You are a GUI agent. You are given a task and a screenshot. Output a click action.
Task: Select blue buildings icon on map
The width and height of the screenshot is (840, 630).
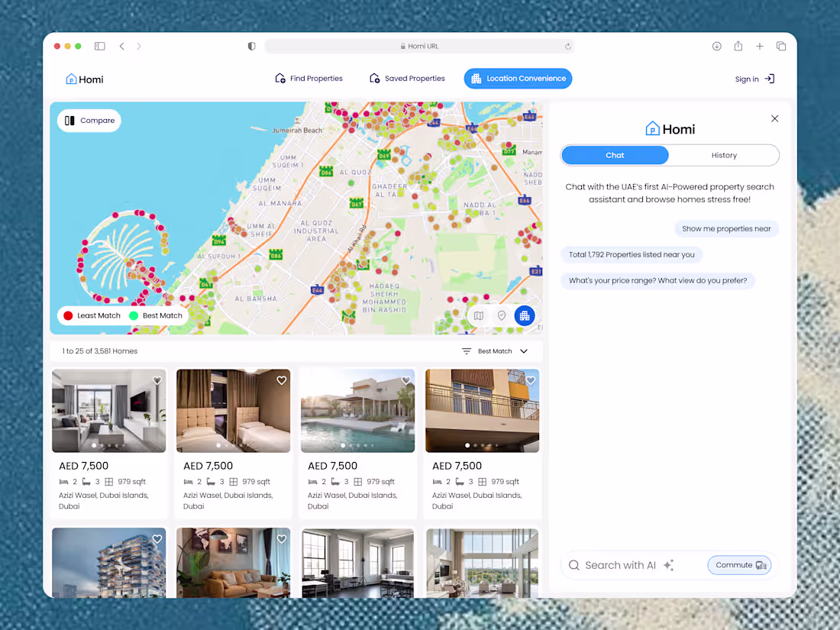pyautogui.click(x=525, y=315)
